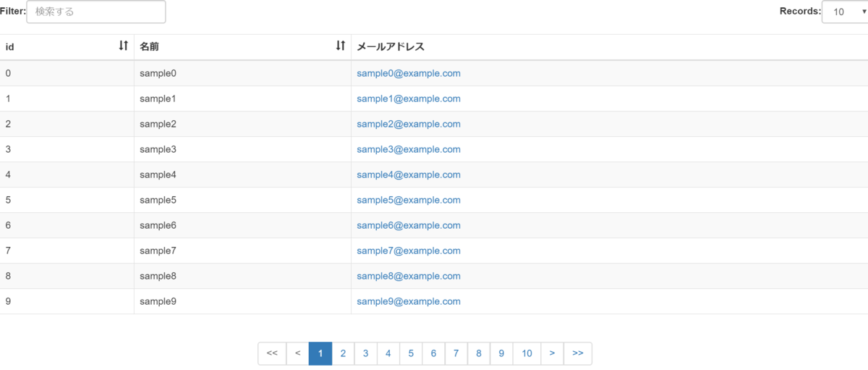
Task: Click the sample5 name cell
Action: (x=158, y=200)
